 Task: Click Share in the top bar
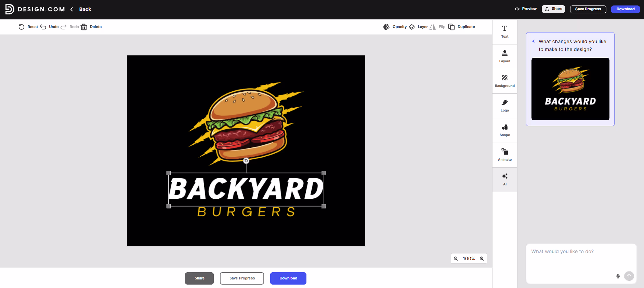tap(553, 9)
